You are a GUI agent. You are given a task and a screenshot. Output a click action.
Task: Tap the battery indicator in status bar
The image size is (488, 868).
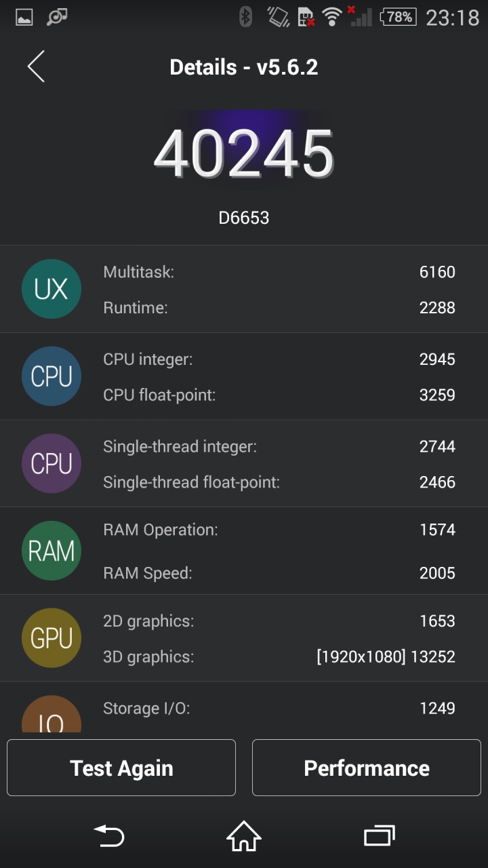click(x=399, y=16)
